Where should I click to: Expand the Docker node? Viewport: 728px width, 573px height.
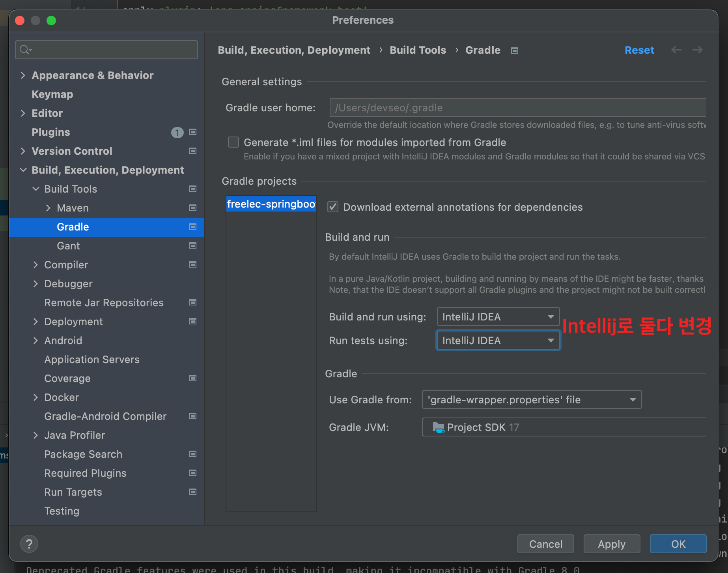click(35, 397)
